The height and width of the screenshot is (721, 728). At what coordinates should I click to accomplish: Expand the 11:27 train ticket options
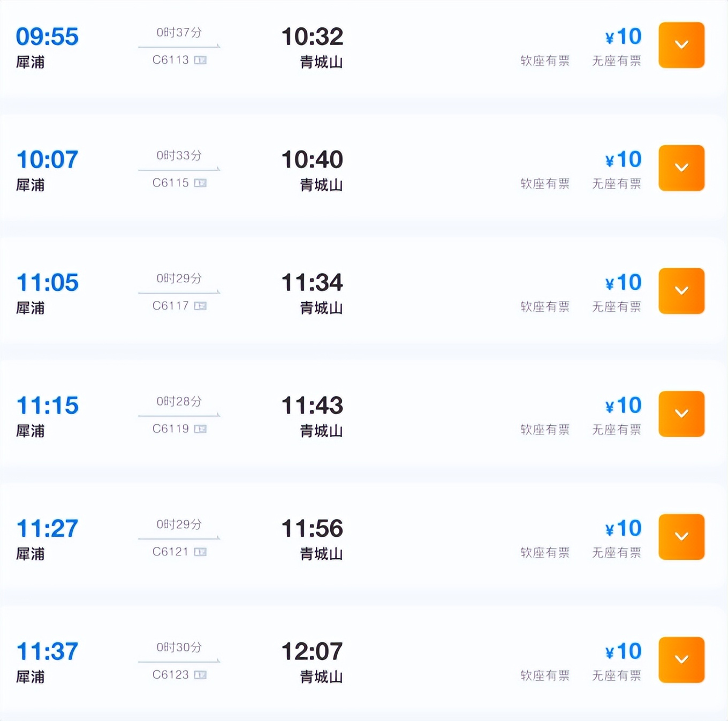pyautogui.click(x=681, y=537)
